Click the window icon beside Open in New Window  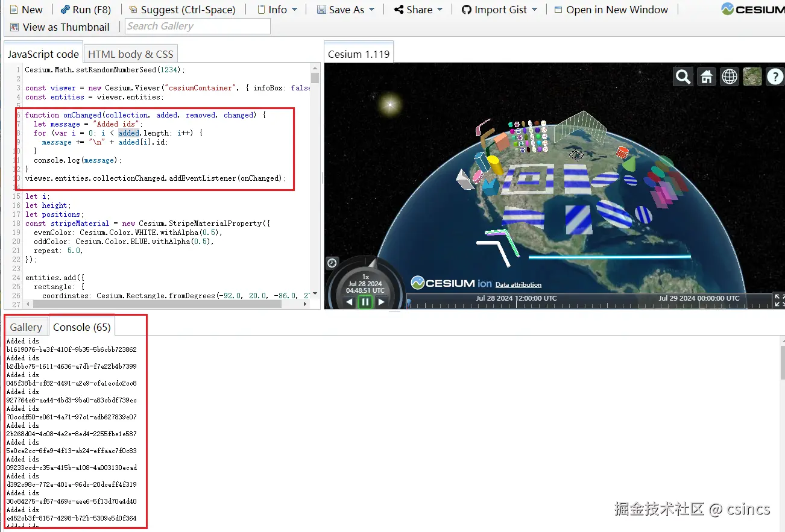[x=558, y=10]
